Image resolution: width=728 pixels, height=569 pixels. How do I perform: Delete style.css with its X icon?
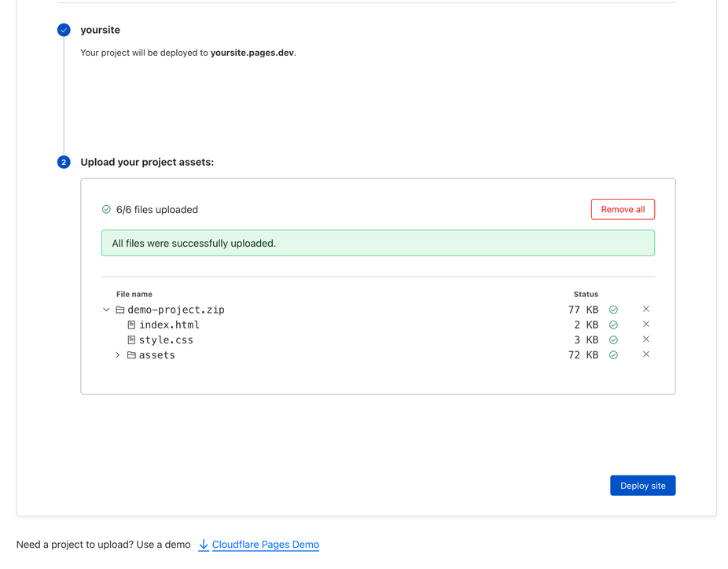645,340
